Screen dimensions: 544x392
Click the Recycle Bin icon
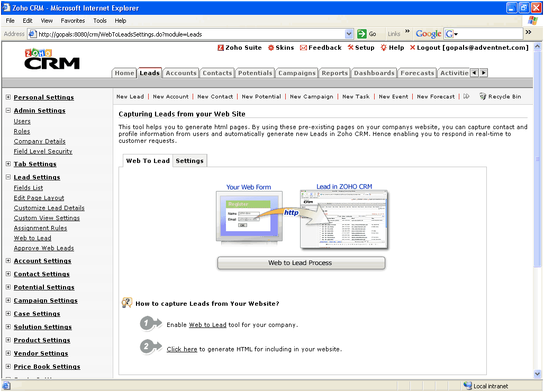pos(483,96)
